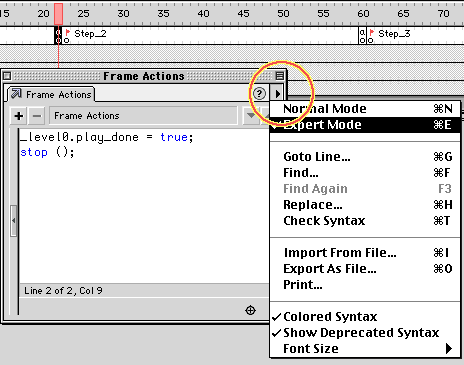The image size is (464, 365).
Task: Select Find... menu entry
Action: tap(365, 173)
